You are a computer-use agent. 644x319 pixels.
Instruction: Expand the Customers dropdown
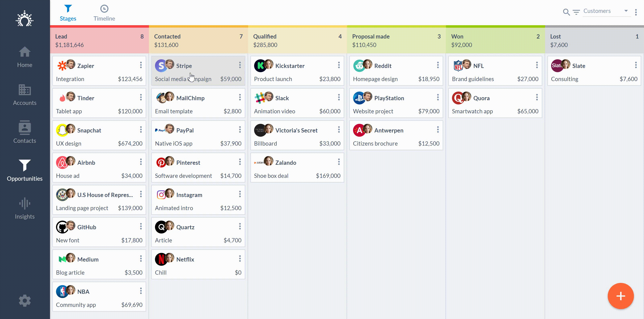[607, 11]
